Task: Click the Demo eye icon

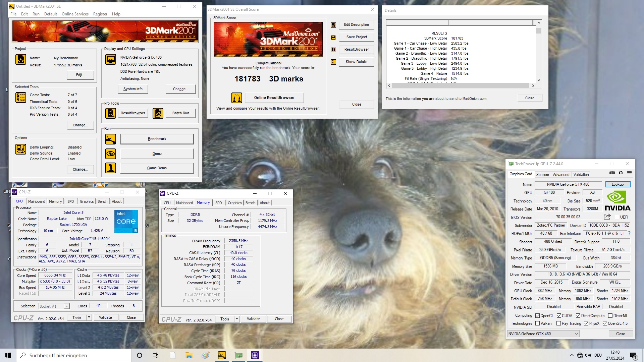Action: pos(111,154)
